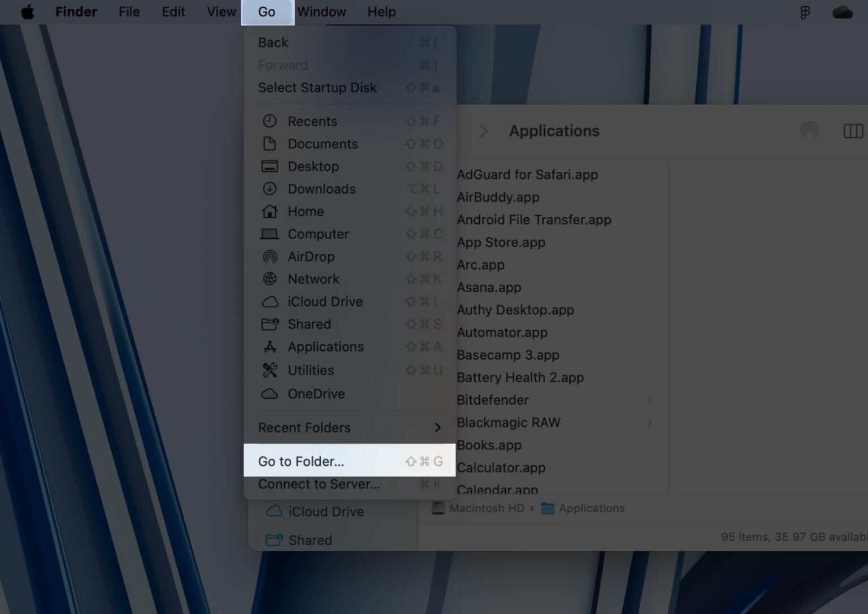Open the OneDrive cloud icon
The image size is (868, 614).
(x=270, y=394)
